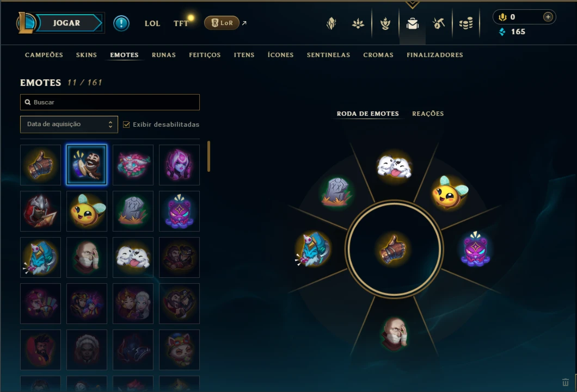577x392 pixels.
Task: Click the trash icon in corner
Action: [x=566, y=382]
